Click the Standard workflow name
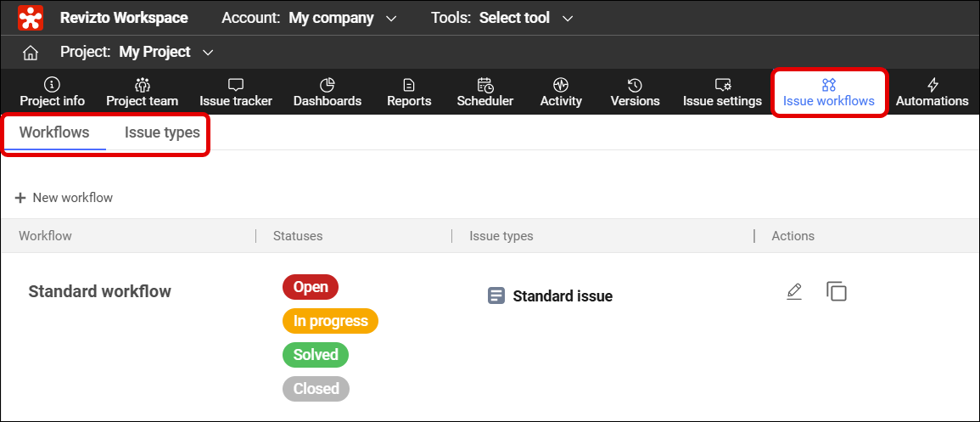 point(99,291)
